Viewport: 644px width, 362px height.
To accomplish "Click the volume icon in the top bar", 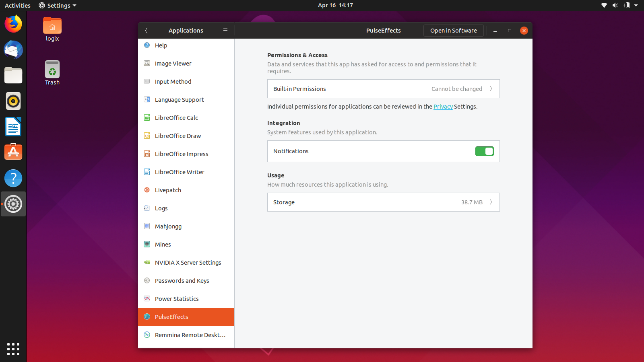I will tap(616, 5).
